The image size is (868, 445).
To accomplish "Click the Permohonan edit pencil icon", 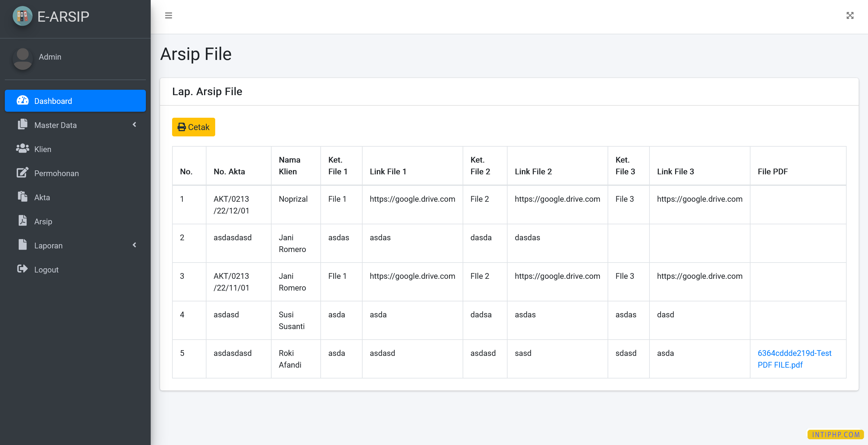I will coord(23,173).
